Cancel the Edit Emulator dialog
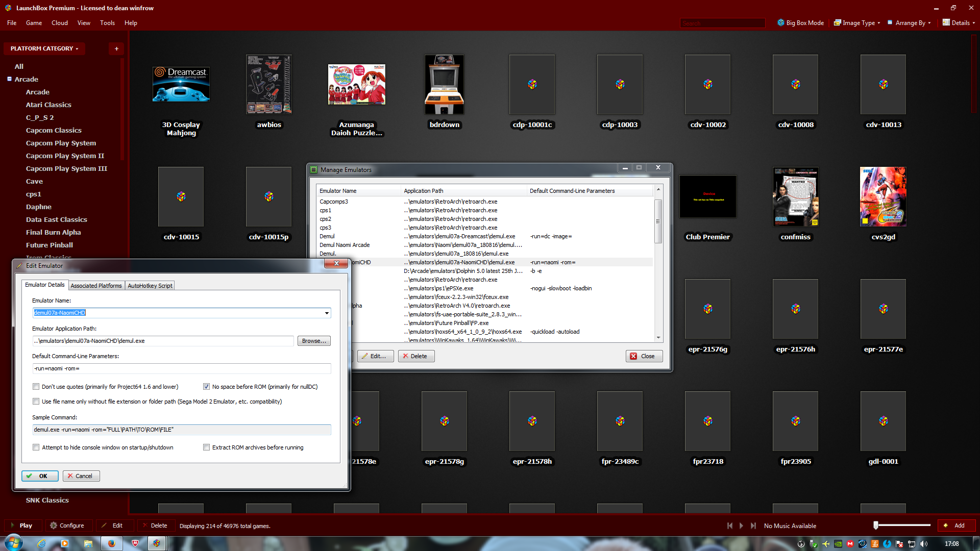This screenshot has width=980, height=551. (x=81, y=476)
